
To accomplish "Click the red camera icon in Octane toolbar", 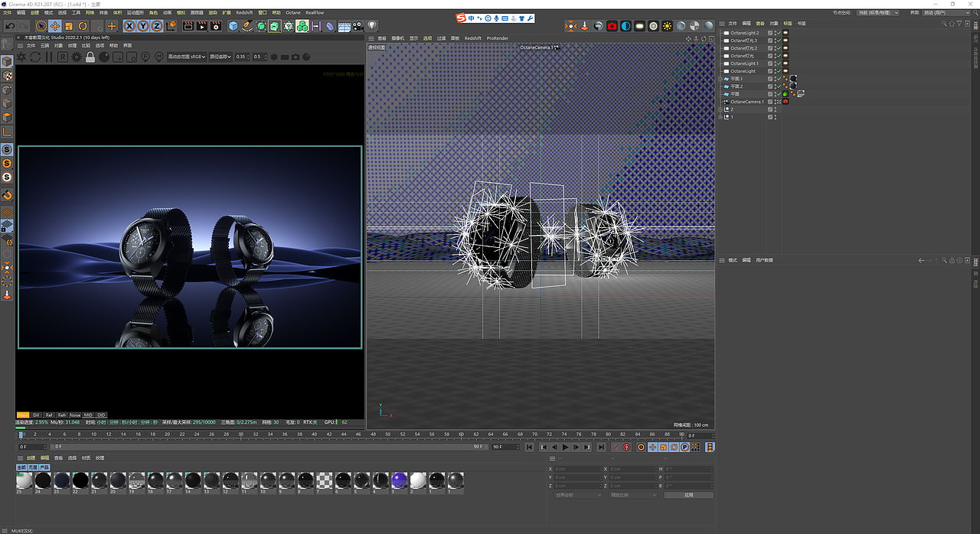I will point(612,26).
